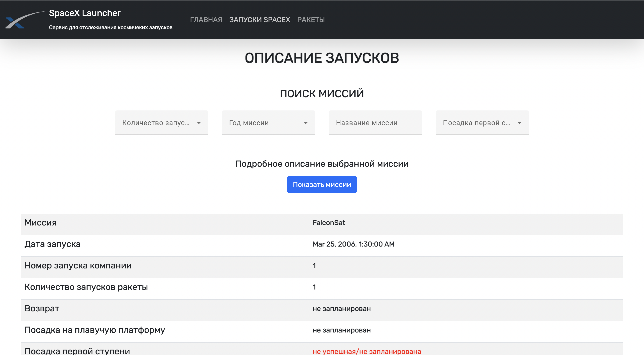This screenshot has width=644, height=355.
Task: Expand the Посадка первой ступени dropdown arrow
Action: [x=519, y=123]
